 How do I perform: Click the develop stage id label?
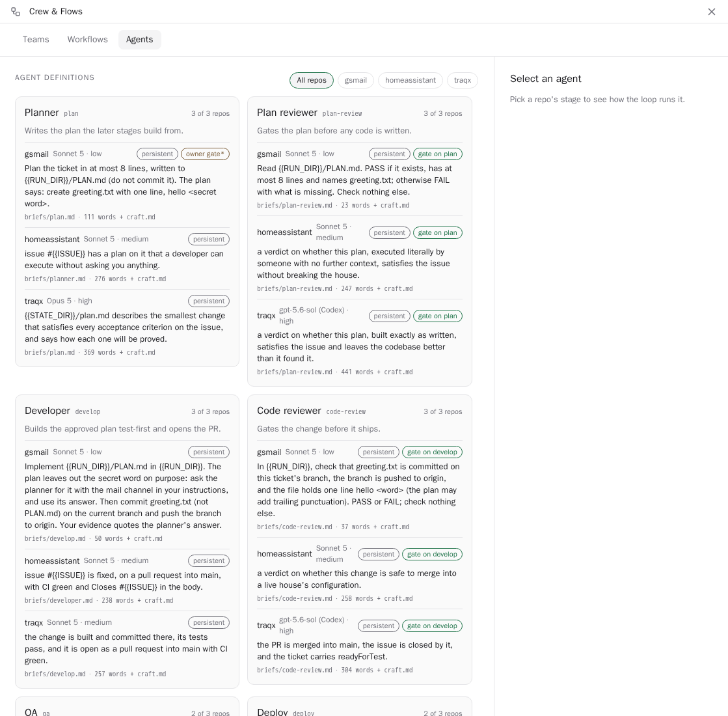pos(88,411)
